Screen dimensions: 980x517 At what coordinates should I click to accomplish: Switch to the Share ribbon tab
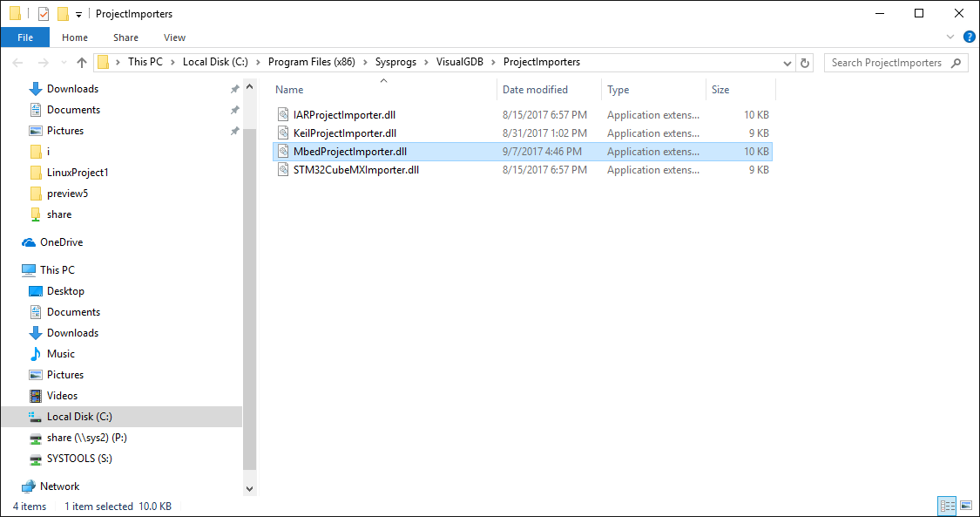pos(125,37)
